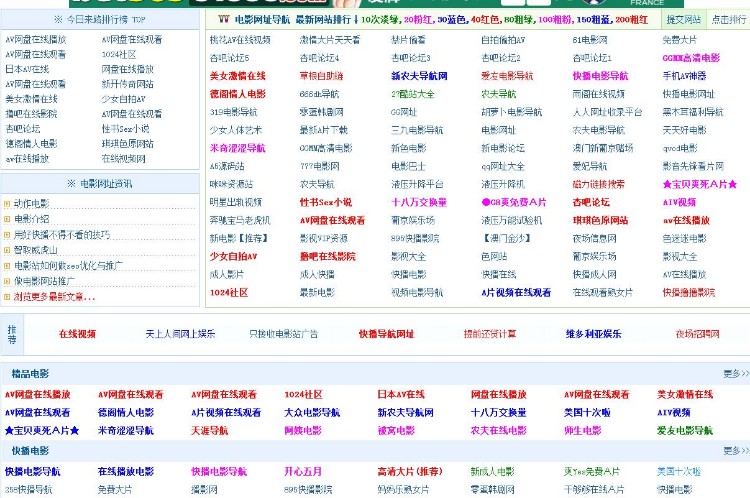
Task: Click the 提前还贷计算 recommended link
Action: pos(490,334)
